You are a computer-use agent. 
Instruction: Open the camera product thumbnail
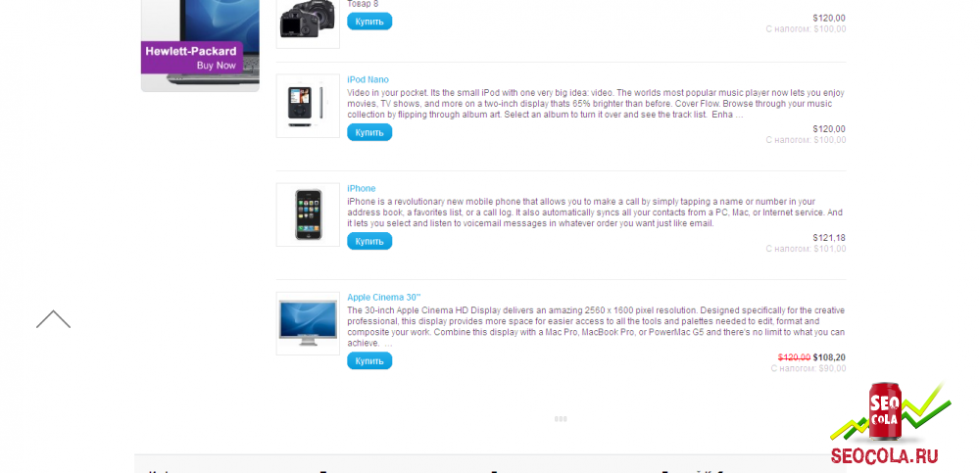(x=308, y=24)
